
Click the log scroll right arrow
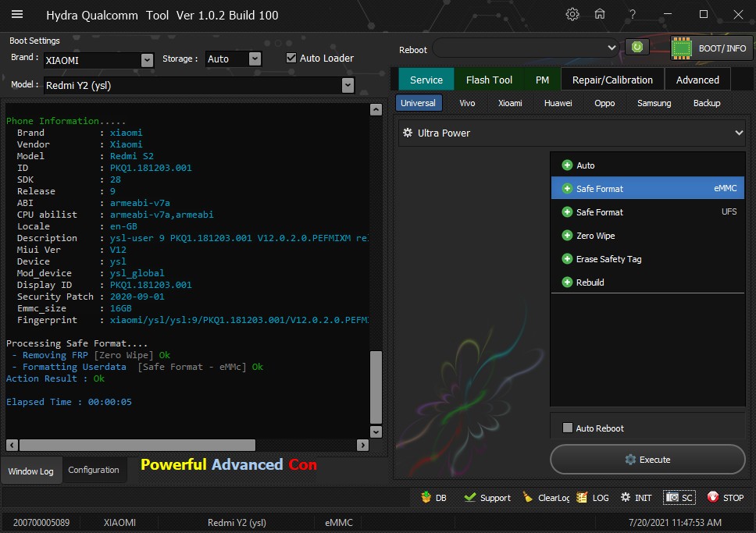coord(362,445)
